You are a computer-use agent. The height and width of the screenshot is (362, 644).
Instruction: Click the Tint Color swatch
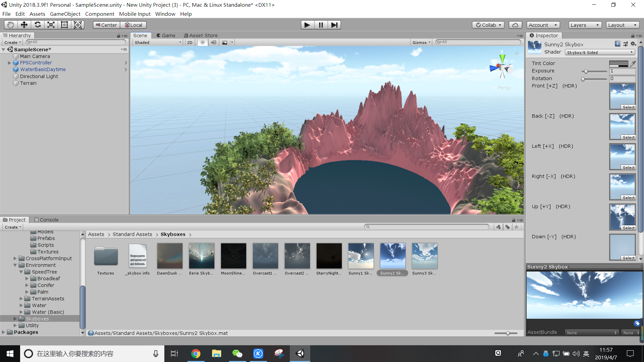[x=619, y=63]
